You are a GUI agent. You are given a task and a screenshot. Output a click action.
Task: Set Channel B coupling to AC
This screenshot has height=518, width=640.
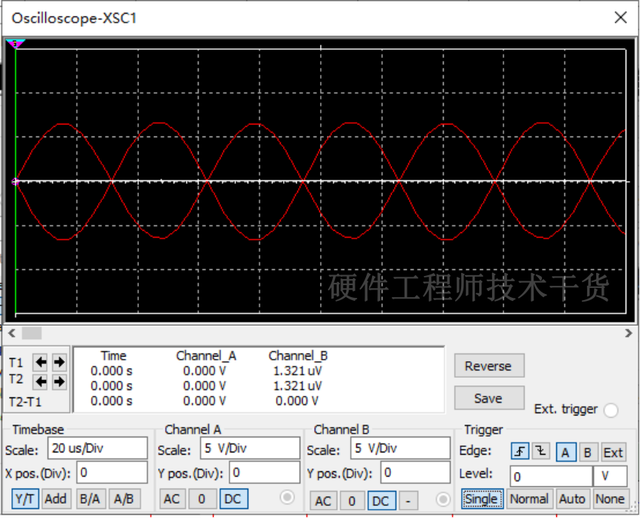(x=323, y=501)
